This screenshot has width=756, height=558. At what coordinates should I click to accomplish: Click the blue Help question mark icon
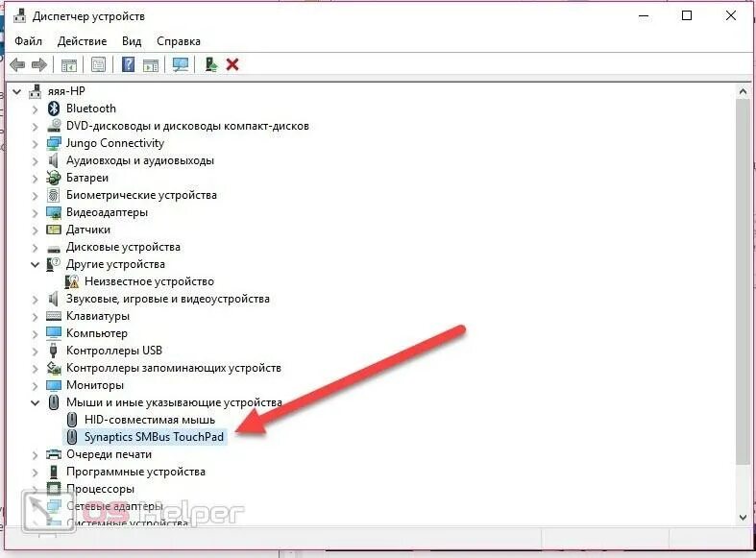tap(128, 64)
